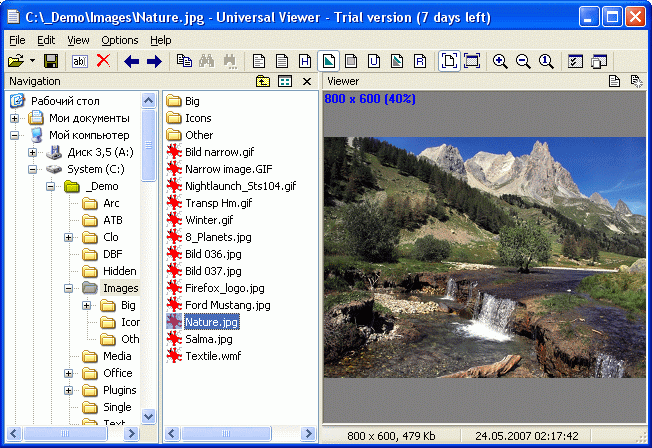The height and width of the screenshot is (448, 652).
Task: Open the Options menu
Action: (120, 40)
